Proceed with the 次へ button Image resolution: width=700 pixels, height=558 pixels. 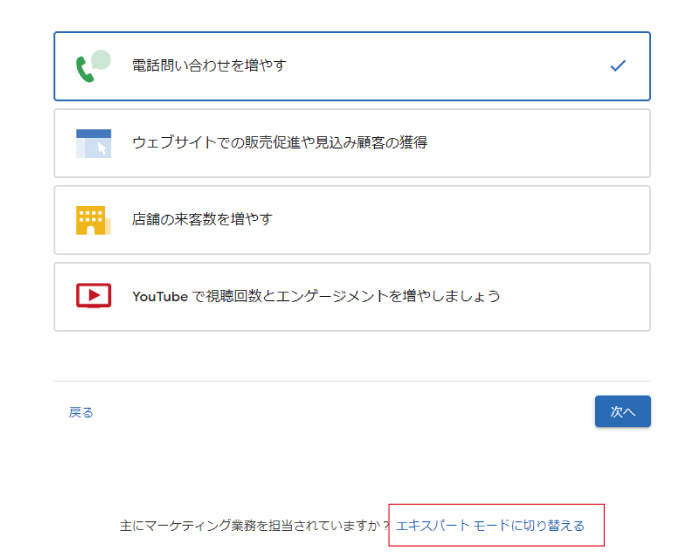click(622, 411)
